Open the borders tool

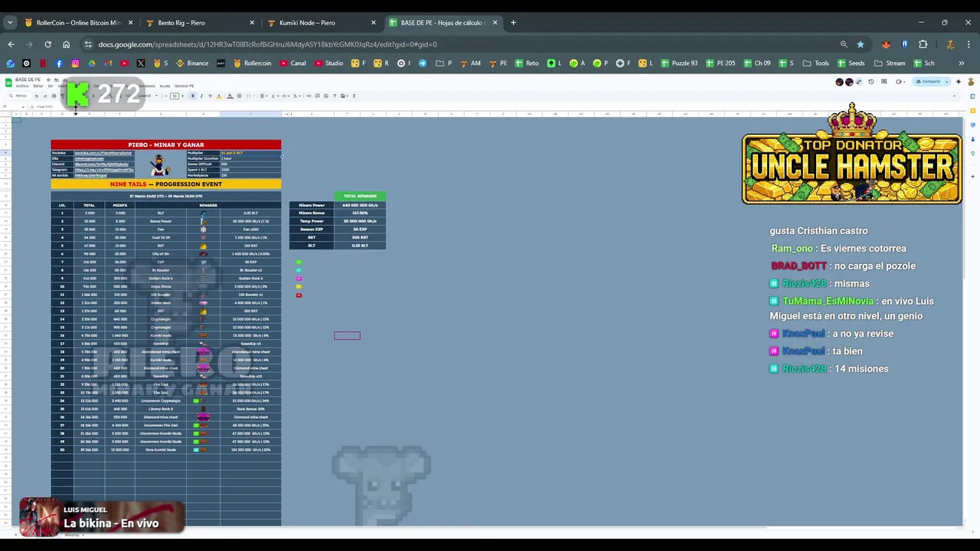pos(239,96)
